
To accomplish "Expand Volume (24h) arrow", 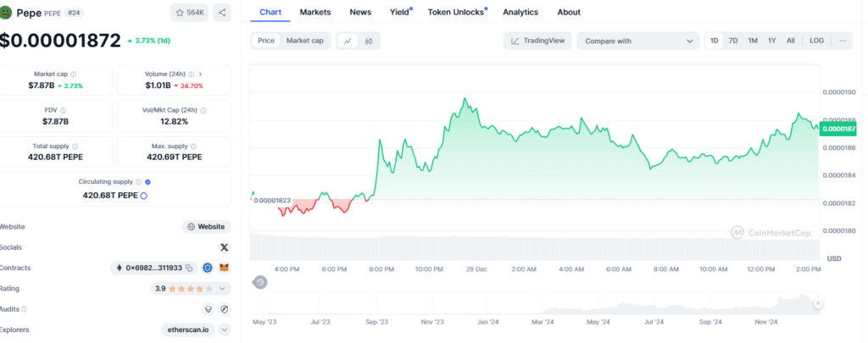I will point(200,75).
